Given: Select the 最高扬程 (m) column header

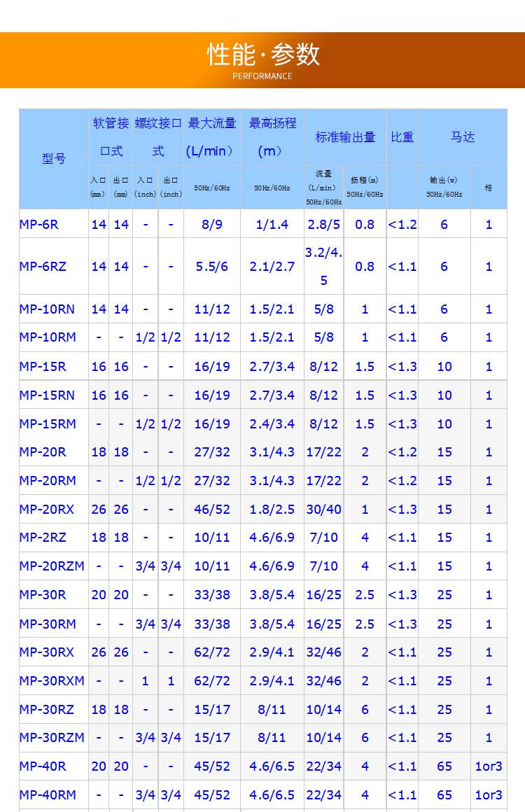Looking at the screenshot, I should (x=272, y=137).
